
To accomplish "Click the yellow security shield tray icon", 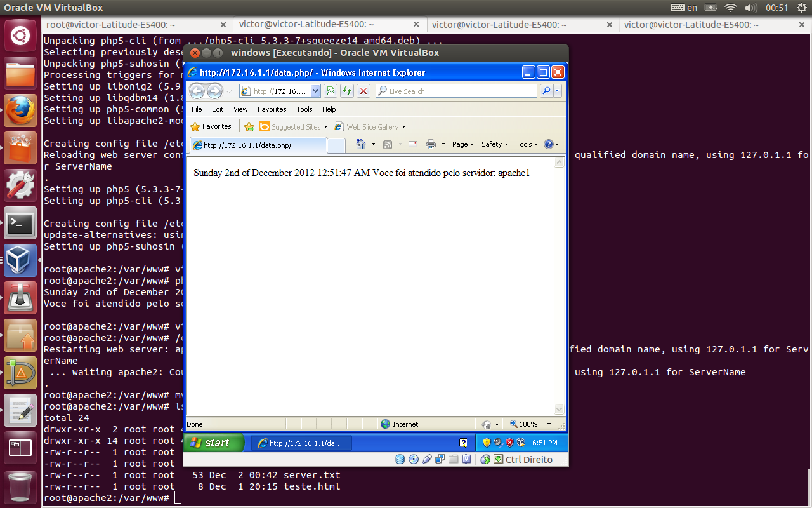I will tap(487, 443).
